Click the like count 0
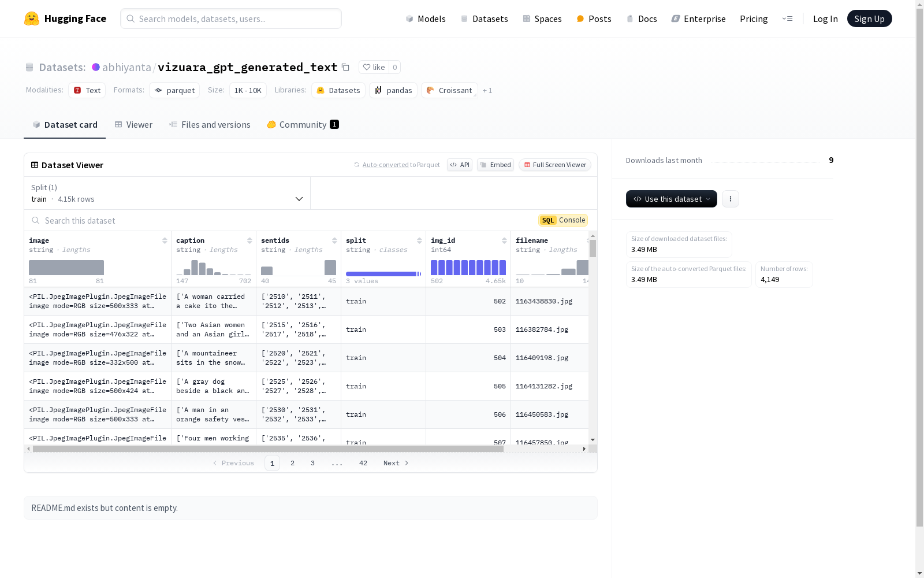The width and height of the screenshot is (924, 578). 395,67
